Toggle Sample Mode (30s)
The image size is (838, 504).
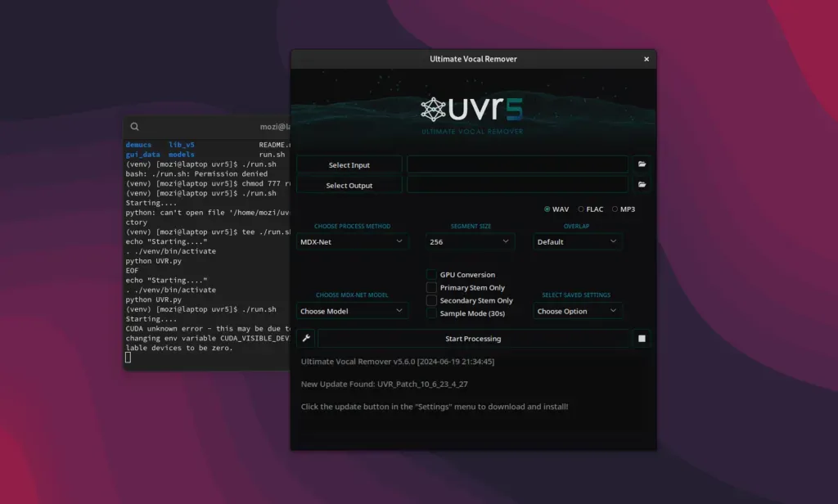(x=431, y=313)
